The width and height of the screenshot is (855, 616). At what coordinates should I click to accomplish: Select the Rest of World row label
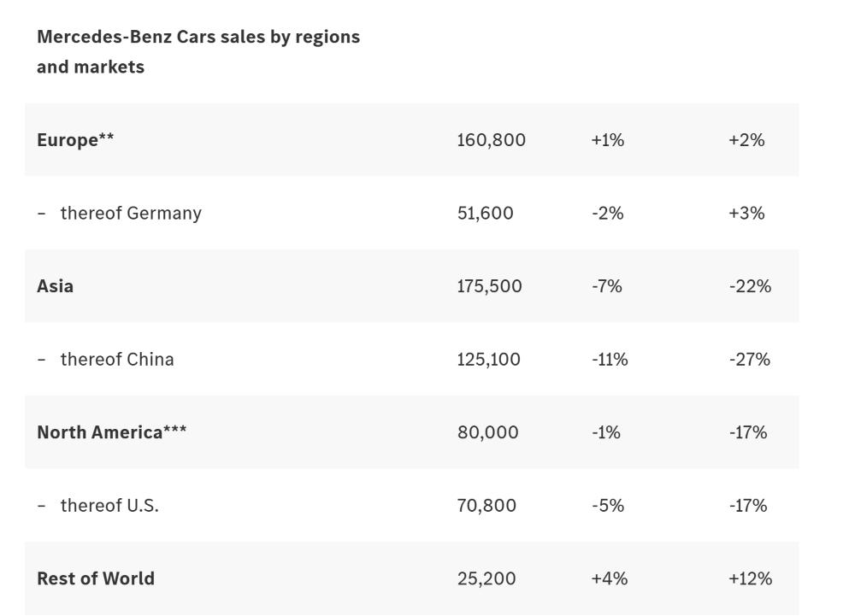[x=96, y=578]
